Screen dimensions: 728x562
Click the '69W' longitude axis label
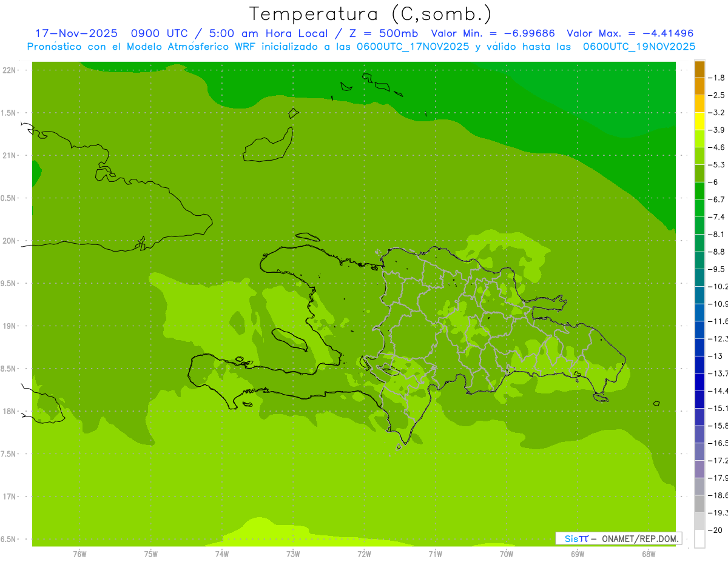[x=578, y=554]
